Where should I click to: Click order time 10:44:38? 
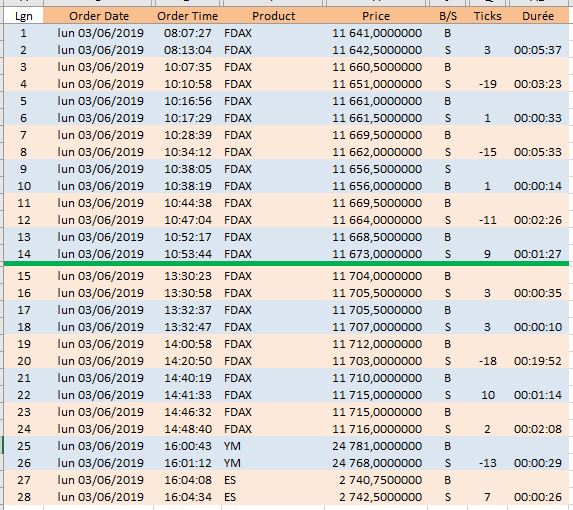click(x=187, y=203)
